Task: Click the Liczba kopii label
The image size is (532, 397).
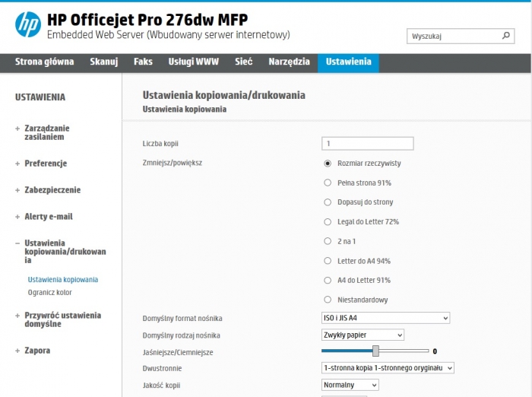Action: coord(160,144)
